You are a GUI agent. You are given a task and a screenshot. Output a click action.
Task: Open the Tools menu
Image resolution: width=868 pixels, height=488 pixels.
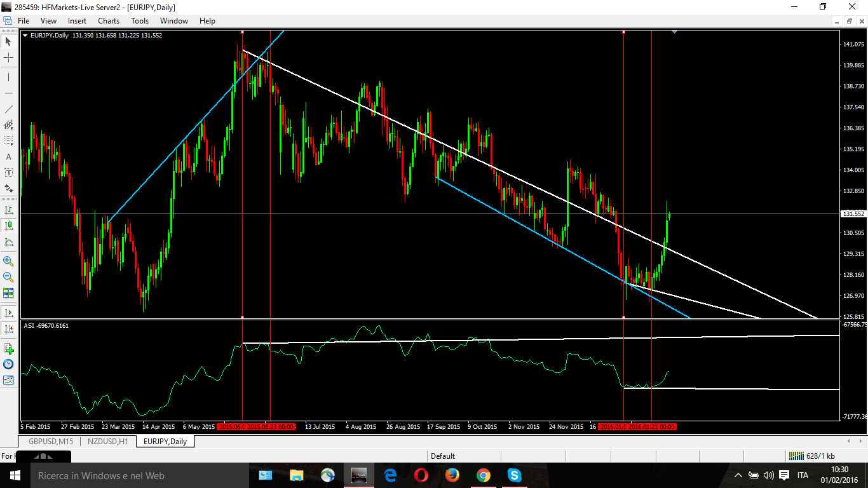[x=140, y=21]
